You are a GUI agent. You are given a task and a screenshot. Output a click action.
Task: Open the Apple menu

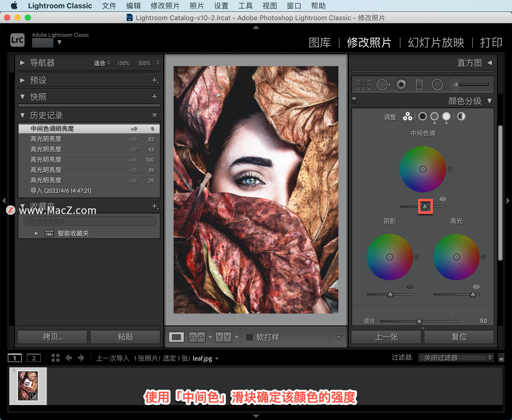coord(14,5)
